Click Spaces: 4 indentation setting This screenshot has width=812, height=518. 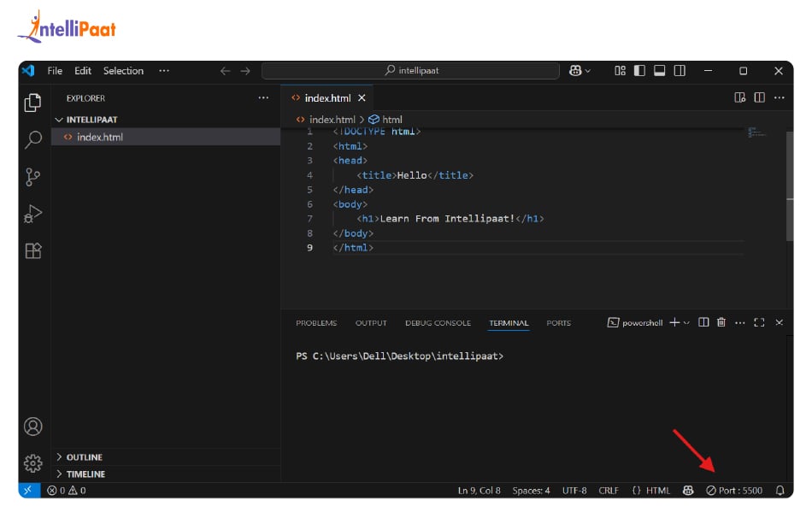click(531, 491)
